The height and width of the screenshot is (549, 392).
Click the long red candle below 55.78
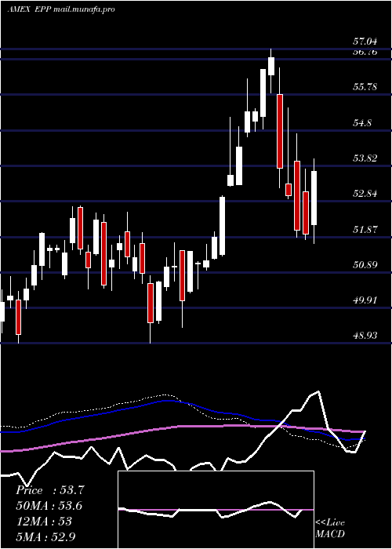coord(279,131)
